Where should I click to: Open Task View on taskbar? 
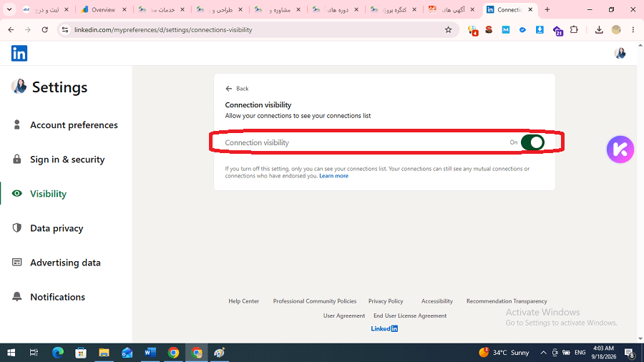(34, 353)
